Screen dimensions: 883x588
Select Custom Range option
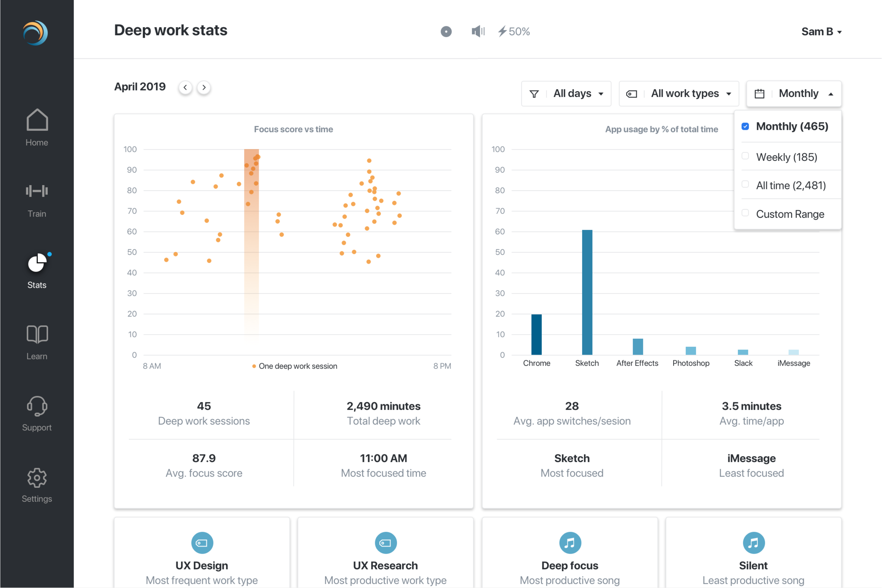pos(790,214)
